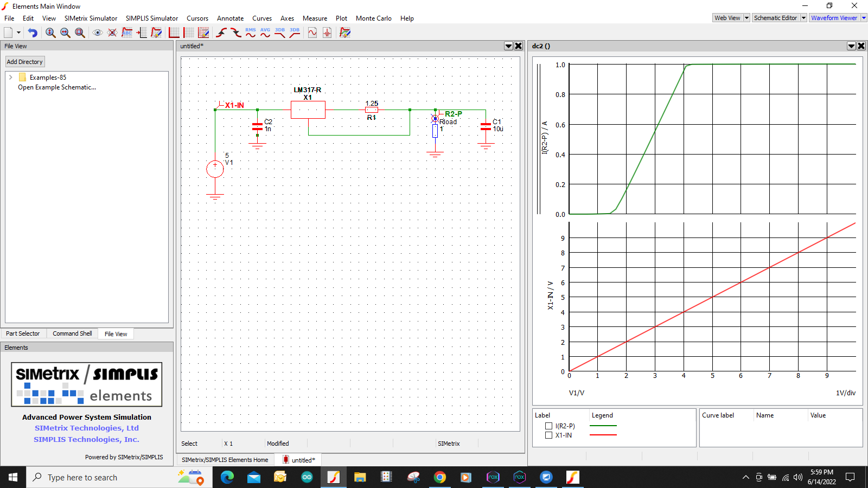Click the AVG measurement icon
Screen dimensions: 868x488
pyautogui.click(x=265, y=33)
